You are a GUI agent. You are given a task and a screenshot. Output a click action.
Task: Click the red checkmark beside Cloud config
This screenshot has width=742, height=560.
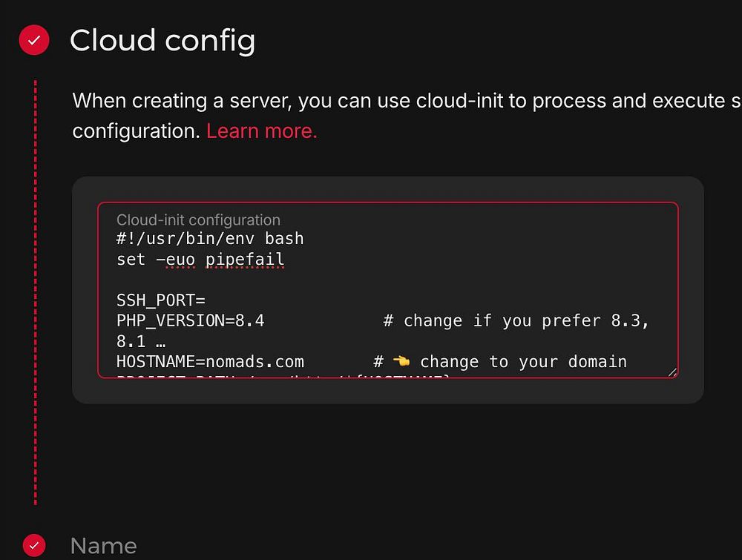click(x=34, y=40)
